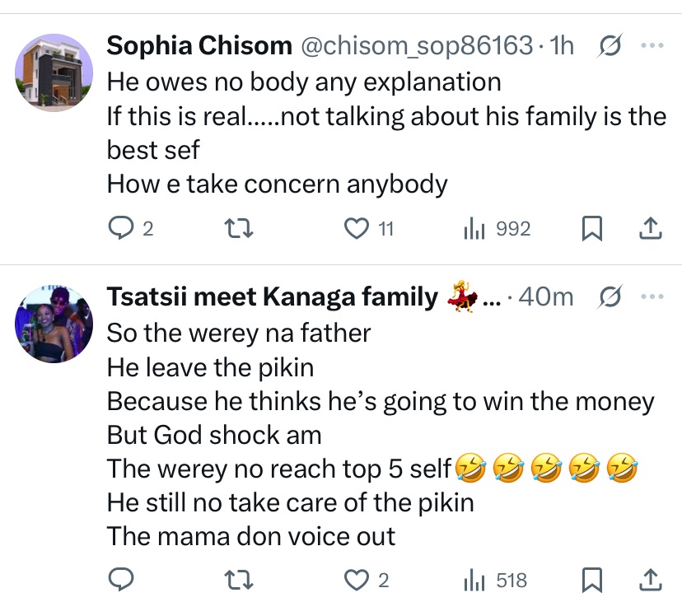Like Sophia Chisom's tweet

point(357,228)
